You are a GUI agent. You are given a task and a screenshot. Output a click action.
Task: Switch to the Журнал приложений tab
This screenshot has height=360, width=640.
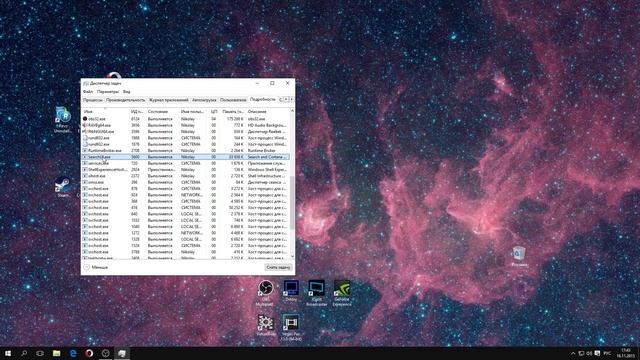click(169, 100)
